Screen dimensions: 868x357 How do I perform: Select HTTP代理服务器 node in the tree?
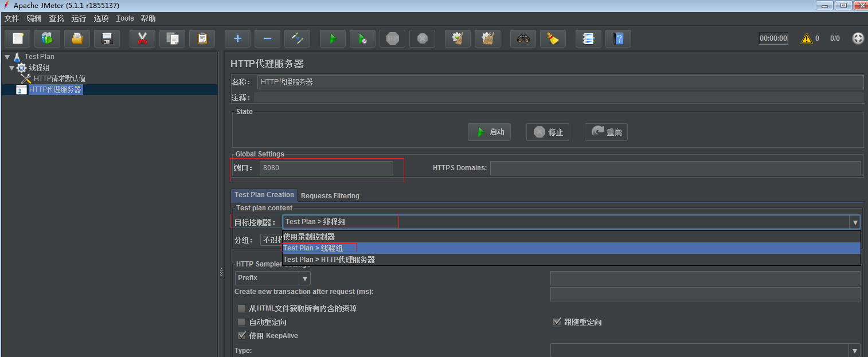click(56, 89)
